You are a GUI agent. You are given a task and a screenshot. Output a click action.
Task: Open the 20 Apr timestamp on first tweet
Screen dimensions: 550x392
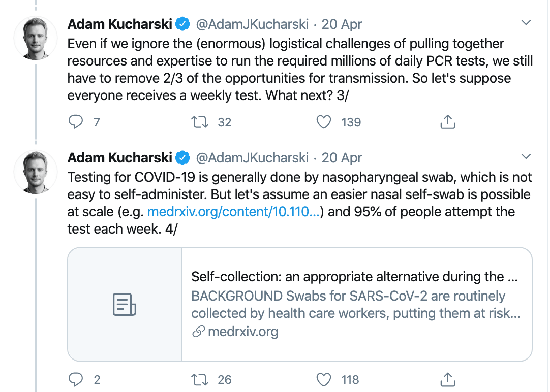point(342,24)
